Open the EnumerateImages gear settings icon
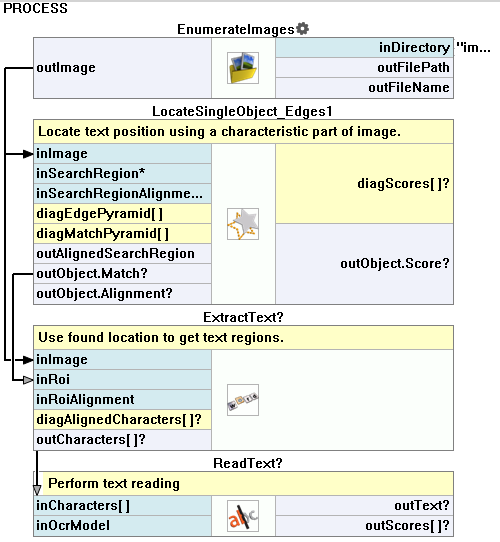 303,29
